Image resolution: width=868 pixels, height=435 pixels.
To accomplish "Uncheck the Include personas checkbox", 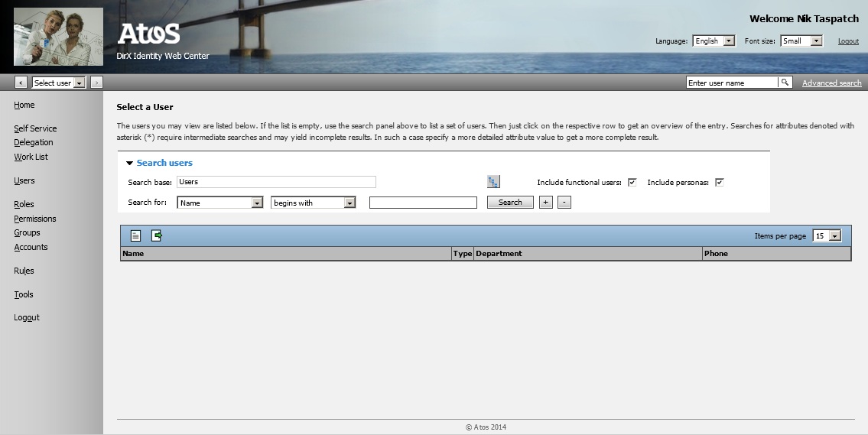I will (719, 183).
